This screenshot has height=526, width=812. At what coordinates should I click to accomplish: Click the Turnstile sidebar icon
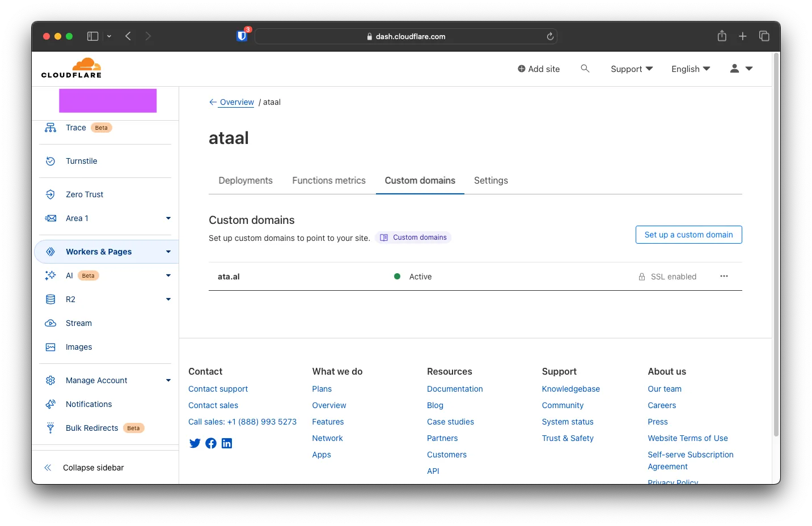point(50,161)
